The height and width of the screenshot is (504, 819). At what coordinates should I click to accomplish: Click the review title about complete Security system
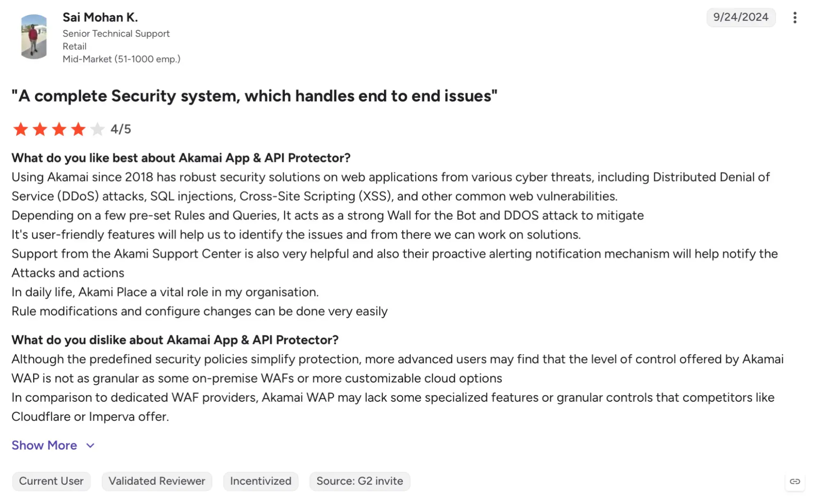coord(254,96)
